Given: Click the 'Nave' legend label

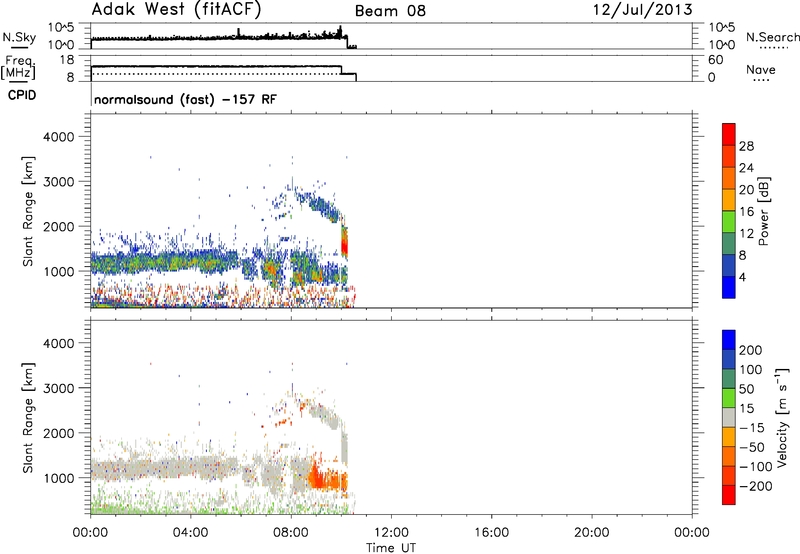Looking at the screenshot, I should [x=761, y=69].
